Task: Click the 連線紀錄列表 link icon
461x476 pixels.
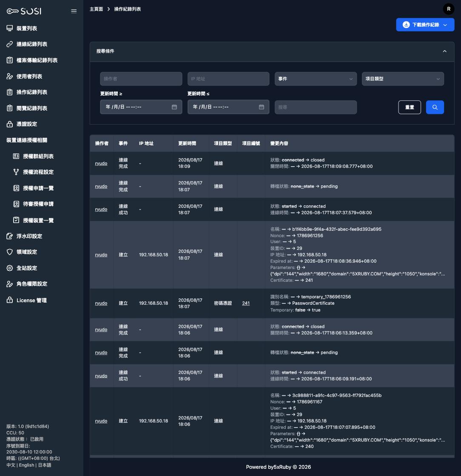Action: [10, 44]
